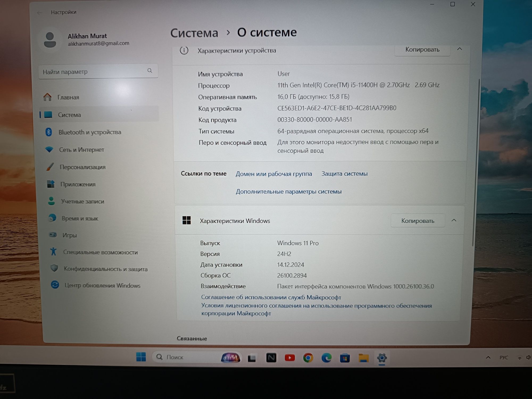The width and height of the screenshot is (532, 399).
Task: Open the Start menu from taskbar
Action: (x=141, y=357)
